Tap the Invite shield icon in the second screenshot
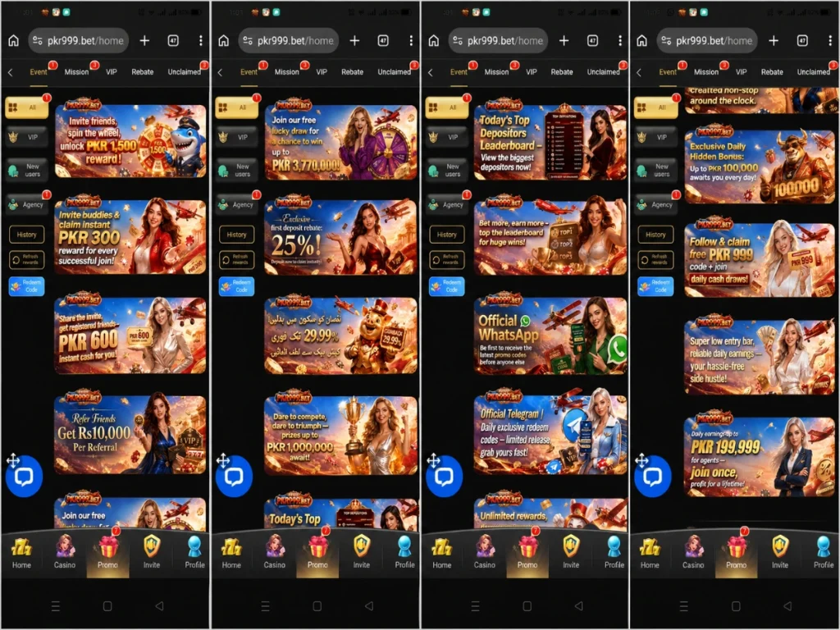The width and height of the screenshot is (840, 630). (362, 546)
